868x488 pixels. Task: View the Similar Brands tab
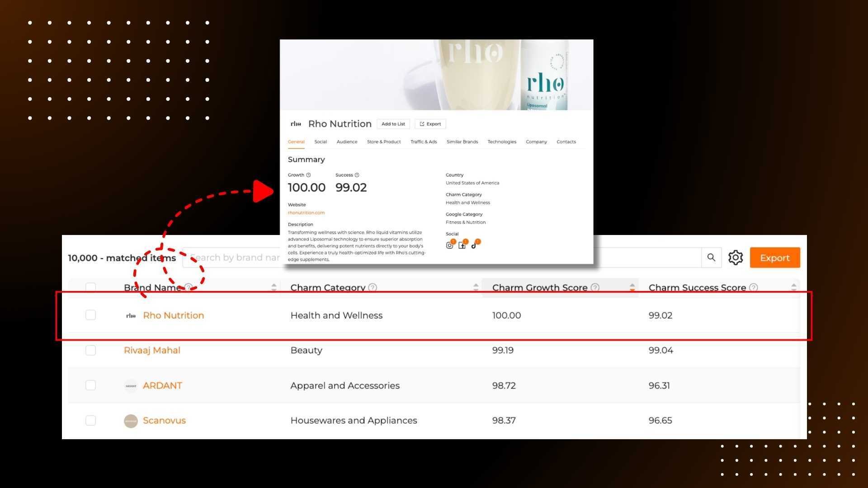[x=462, y=142]
